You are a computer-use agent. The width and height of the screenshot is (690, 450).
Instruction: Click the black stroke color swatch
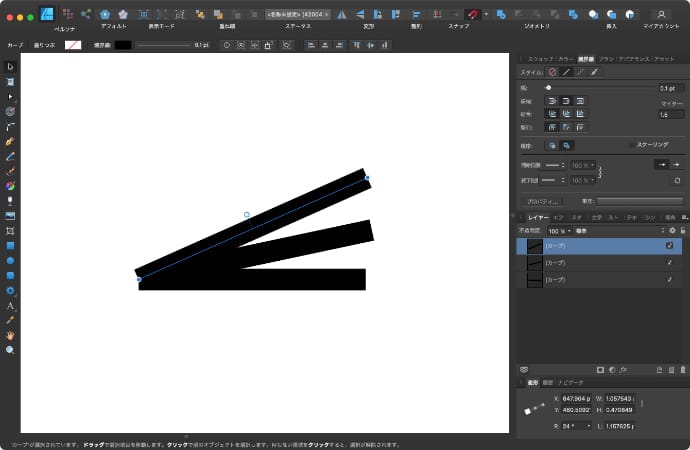122,45
